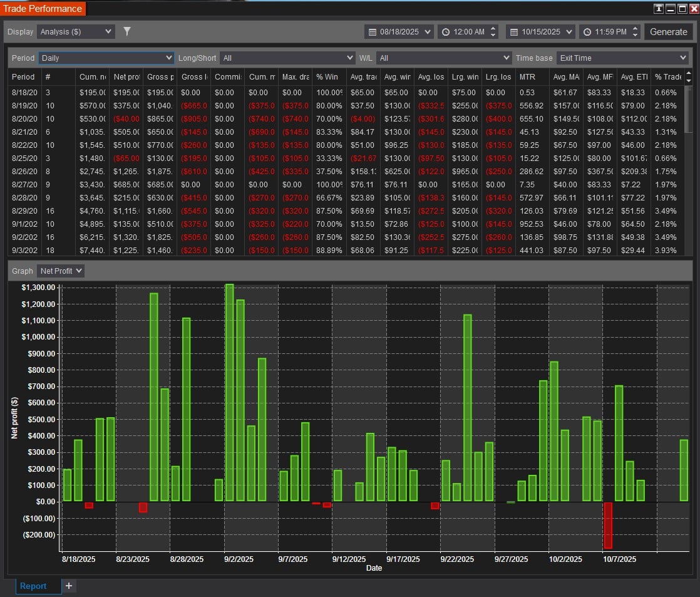700x597 pixels.
Task: Click the Generate button
Action: click(668, 32)
